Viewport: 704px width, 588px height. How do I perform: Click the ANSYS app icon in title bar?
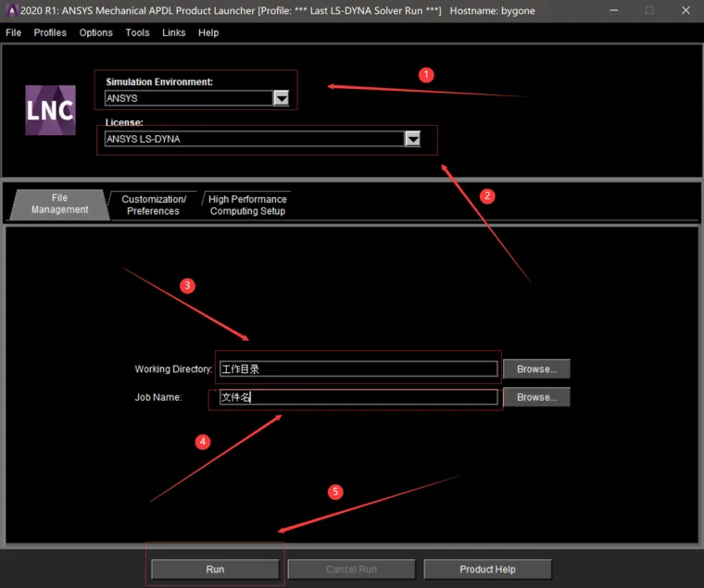coord(12,10)
